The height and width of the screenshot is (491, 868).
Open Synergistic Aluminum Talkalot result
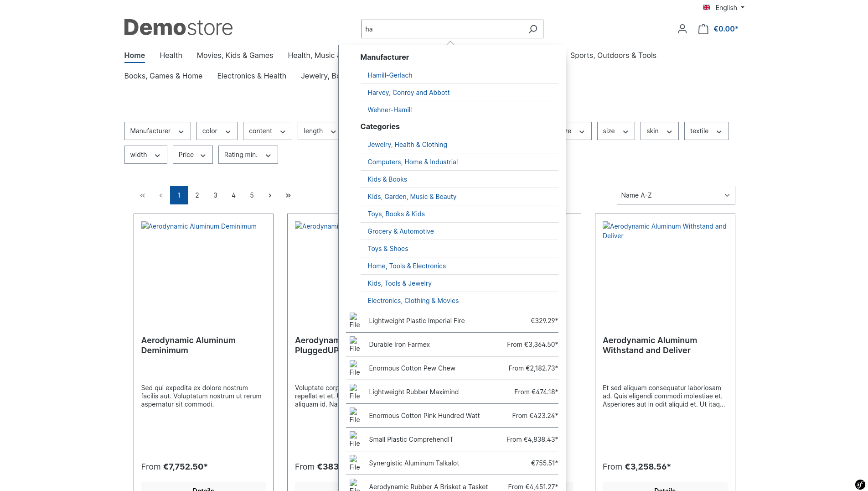pos(452,463)
